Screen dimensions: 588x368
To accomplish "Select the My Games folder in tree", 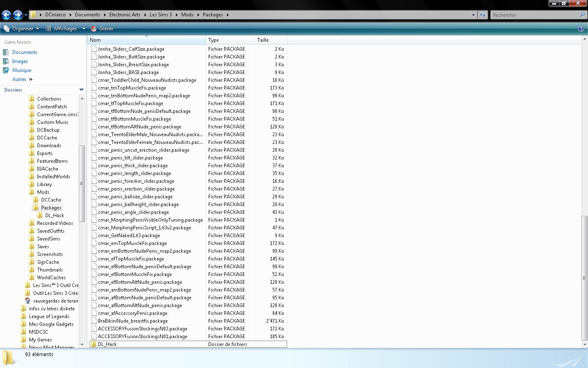I will pyautogui.click(x=40, y=340).
